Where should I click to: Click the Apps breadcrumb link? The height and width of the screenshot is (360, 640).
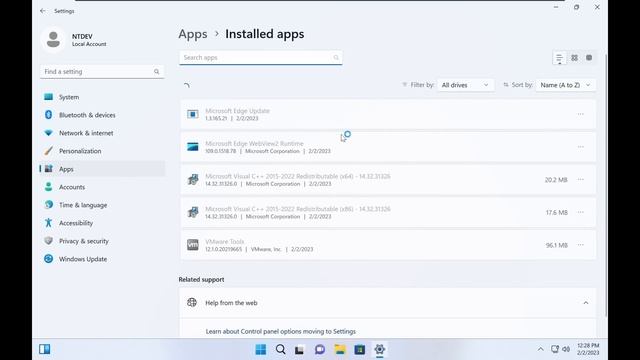(x=193, y=34)
